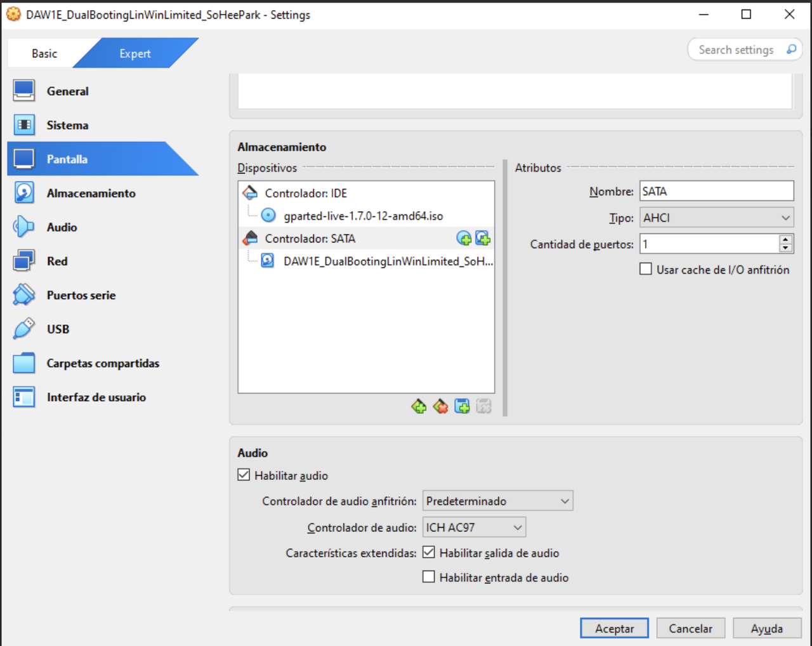
Task: Confirm settings with Aceptar
Action: click(x=613, y=628)
